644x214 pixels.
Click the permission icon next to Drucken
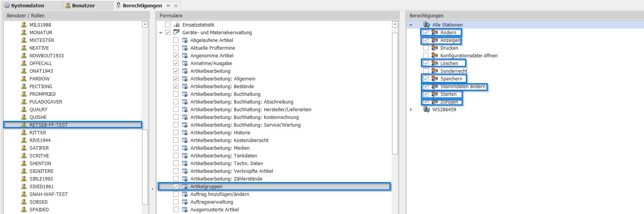coord(434,48)
